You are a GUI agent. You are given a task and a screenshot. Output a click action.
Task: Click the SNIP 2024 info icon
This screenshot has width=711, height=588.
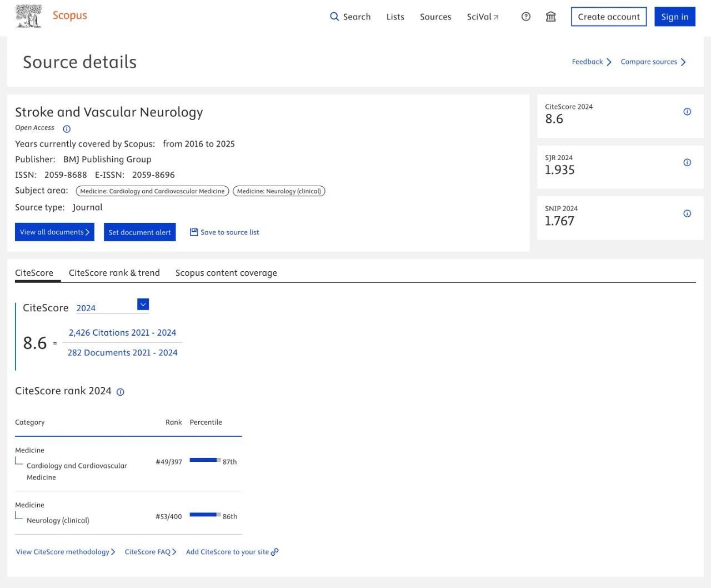(x=687, y=213)
